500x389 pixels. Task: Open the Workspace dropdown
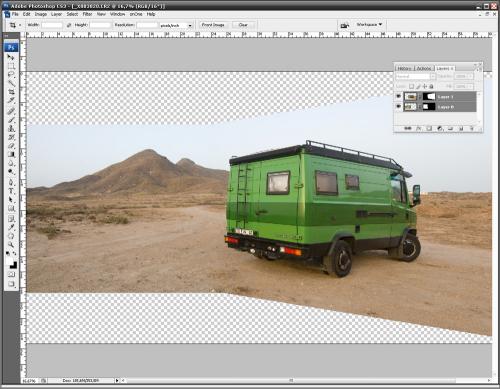pyautogui.click(x=369, y=25)
